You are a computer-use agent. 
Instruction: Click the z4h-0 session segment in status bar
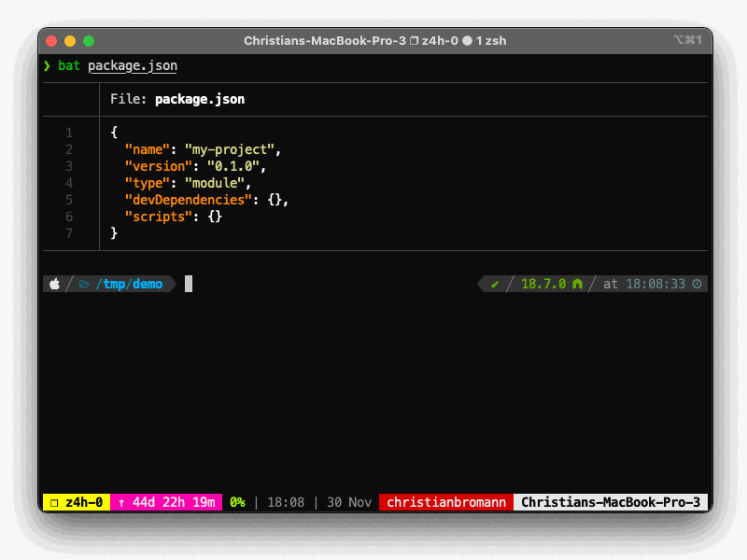coord(77,502)
